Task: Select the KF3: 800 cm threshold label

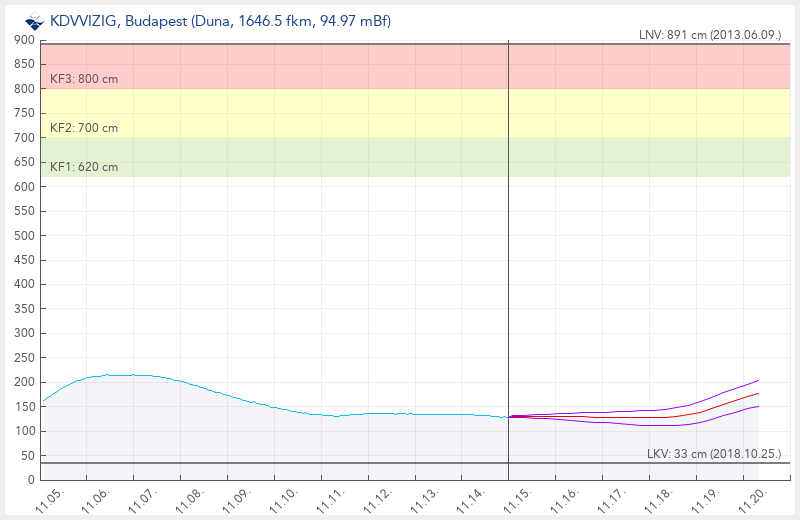Action: [84, 79]
